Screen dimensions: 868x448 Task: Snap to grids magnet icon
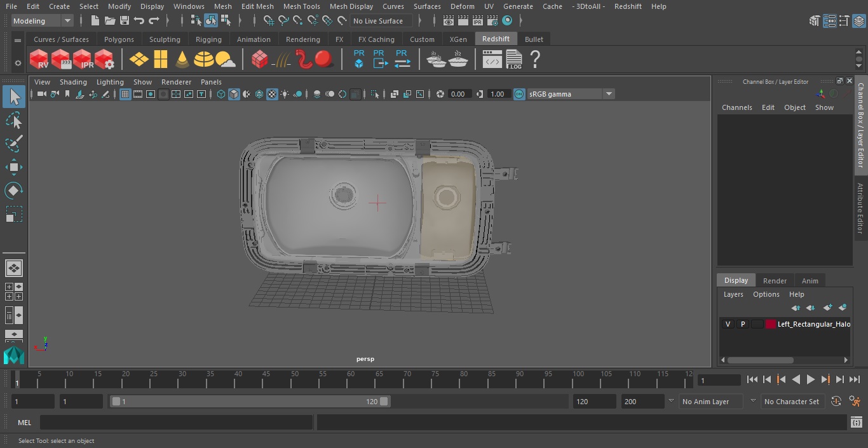269,21
